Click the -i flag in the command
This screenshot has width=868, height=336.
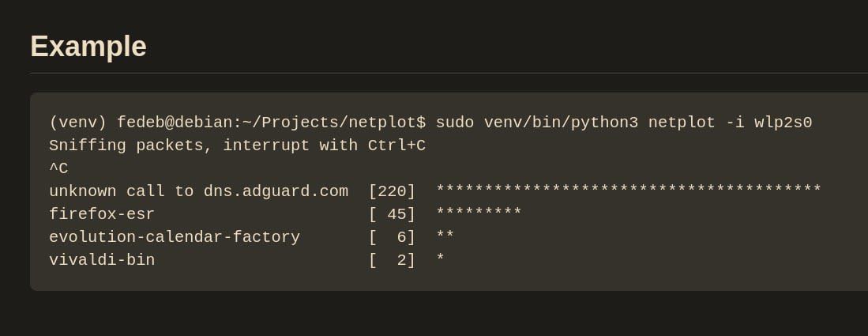click(x=735, y=123)
